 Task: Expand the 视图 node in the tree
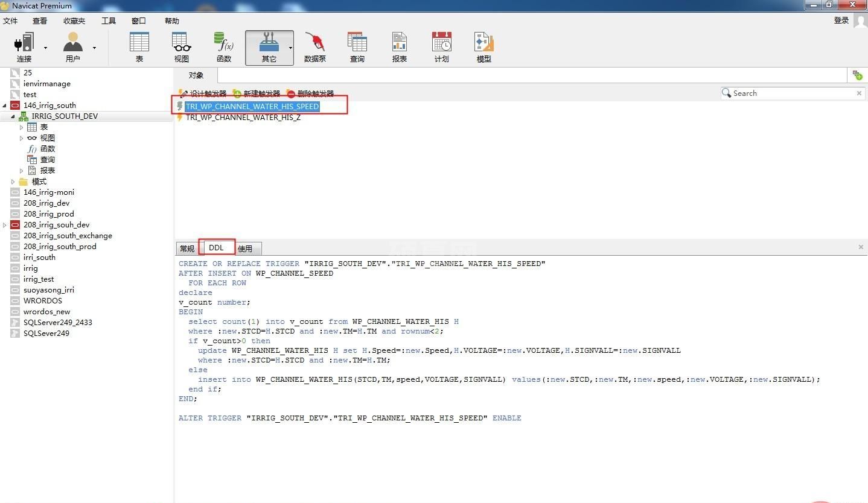pyautogui.click(x=22, y=138)
